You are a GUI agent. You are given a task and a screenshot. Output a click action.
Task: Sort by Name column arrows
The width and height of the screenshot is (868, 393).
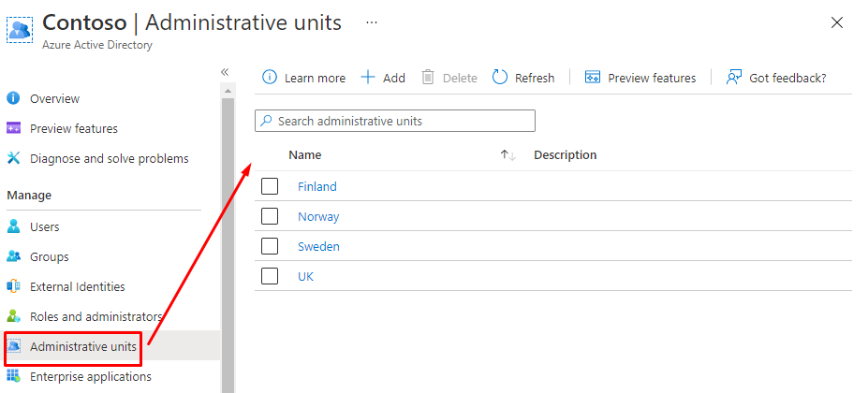[x=508, y=155]
